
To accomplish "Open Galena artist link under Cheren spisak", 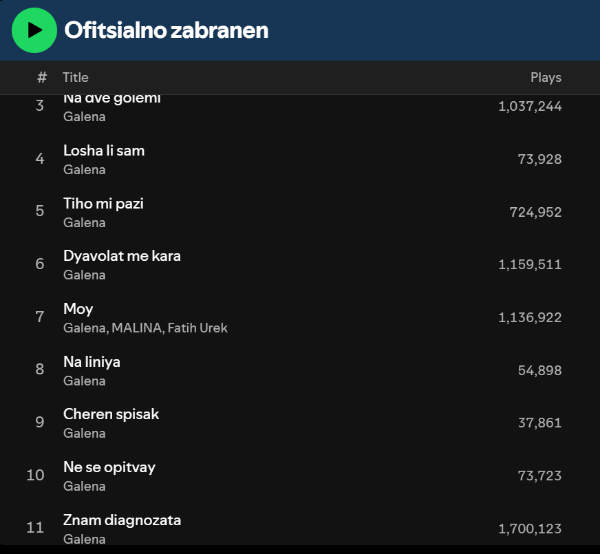I will point(84,433).
